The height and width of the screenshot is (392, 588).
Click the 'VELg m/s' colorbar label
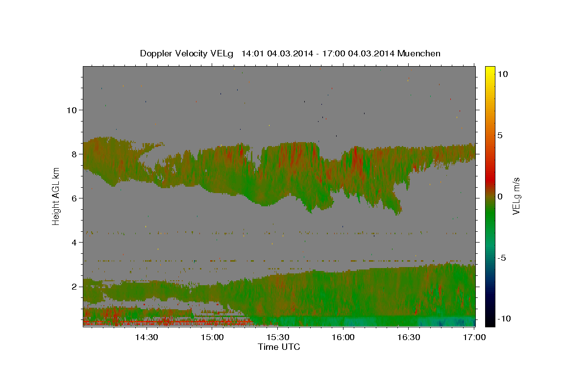click(x=516, y=196)
